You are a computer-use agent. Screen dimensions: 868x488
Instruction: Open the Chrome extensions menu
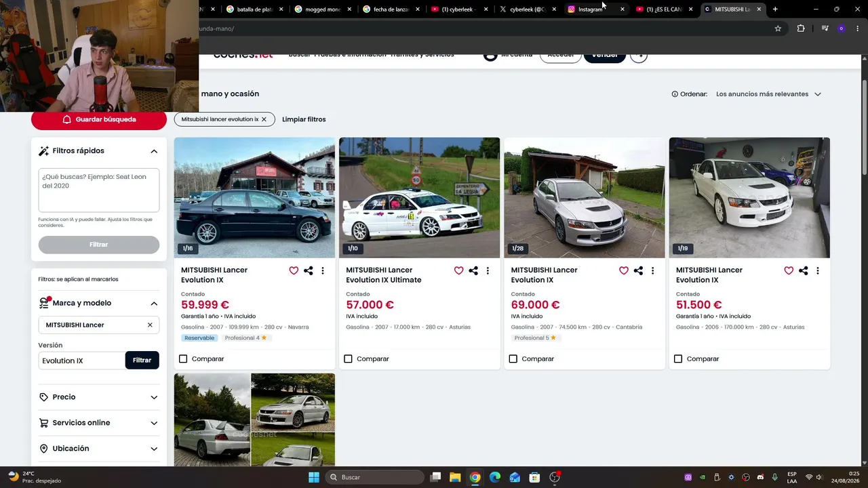(801, 28)
